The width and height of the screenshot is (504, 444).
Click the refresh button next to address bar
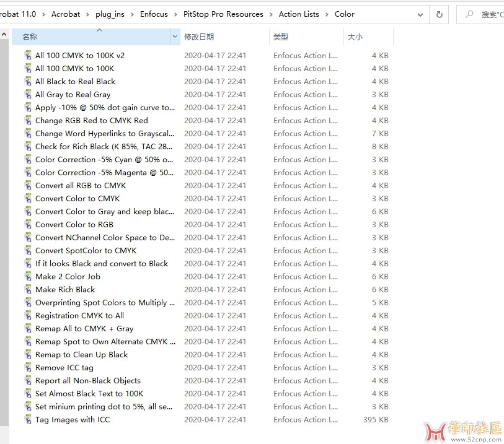coord(439,14)
